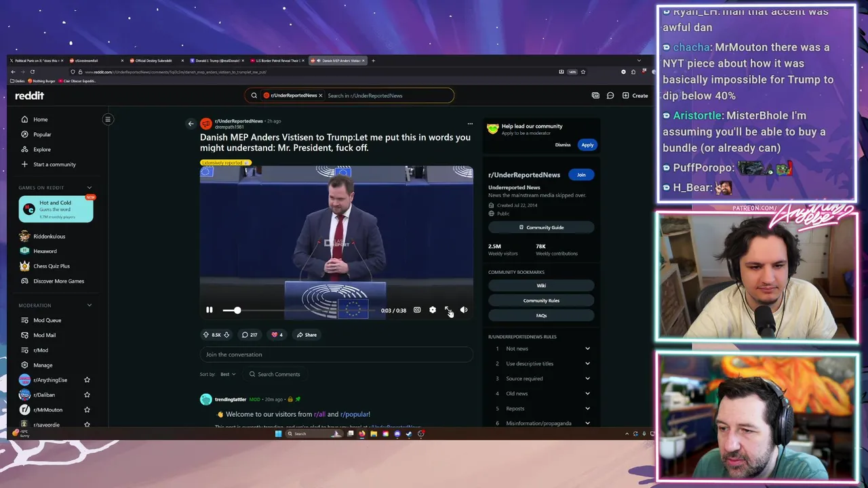The image size is (868, 488).
Task: Favorite r/saveordie with the star
Action: click(x=87, y=424)
